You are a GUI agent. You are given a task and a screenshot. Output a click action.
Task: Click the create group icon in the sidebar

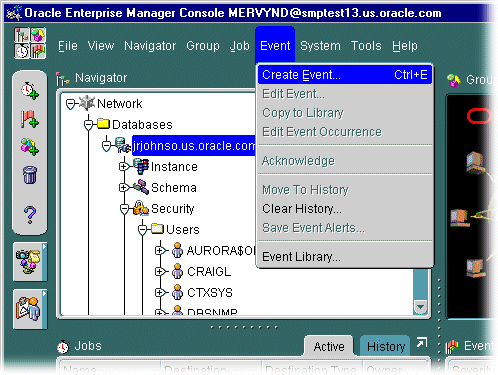click(x=30, y=147)
